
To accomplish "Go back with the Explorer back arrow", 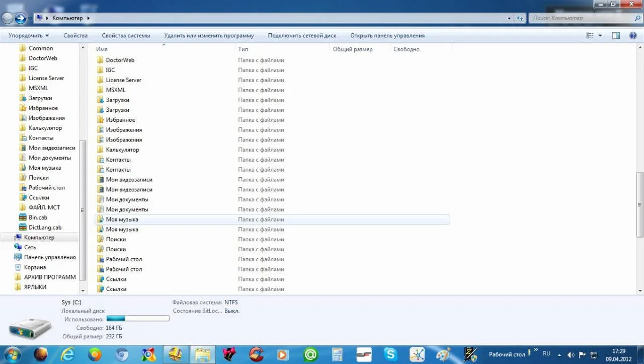I will tap(7, 18).
